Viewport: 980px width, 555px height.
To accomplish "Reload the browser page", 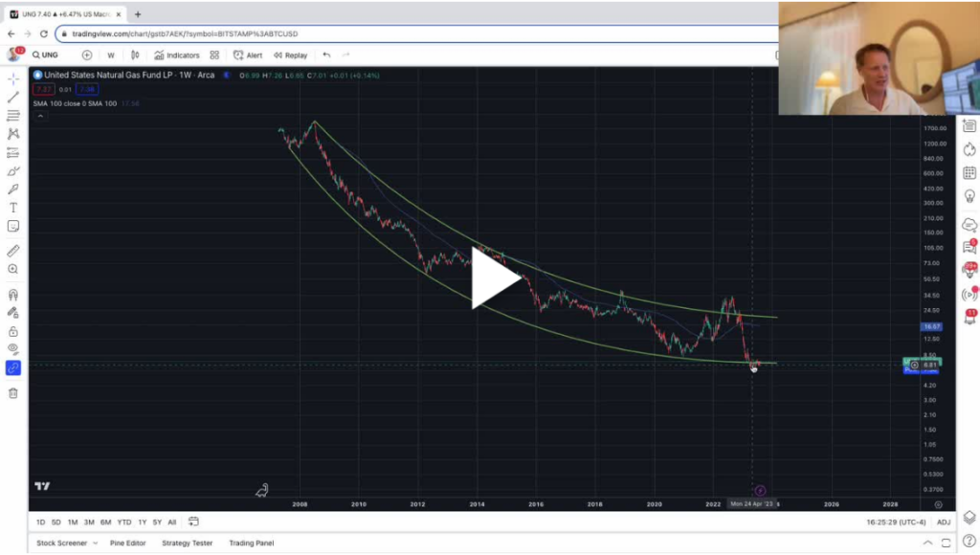I will tap(44, 33).
